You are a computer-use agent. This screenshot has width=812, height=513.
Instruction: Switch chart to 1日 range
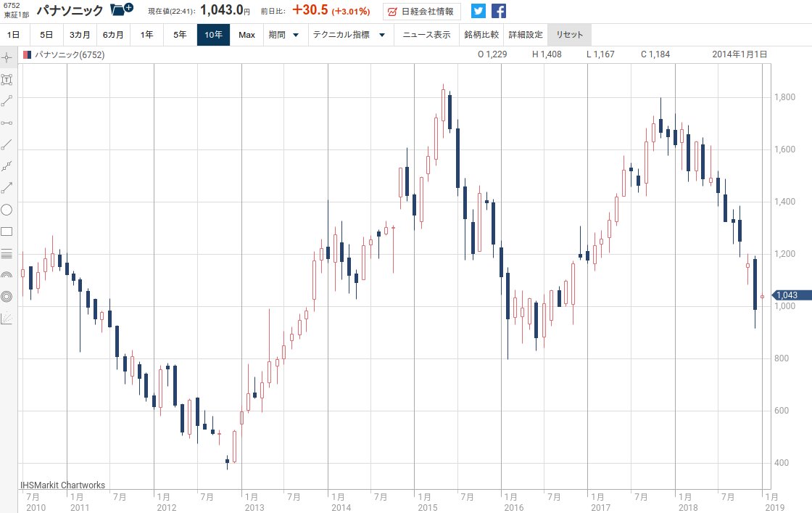pos(14,35)
